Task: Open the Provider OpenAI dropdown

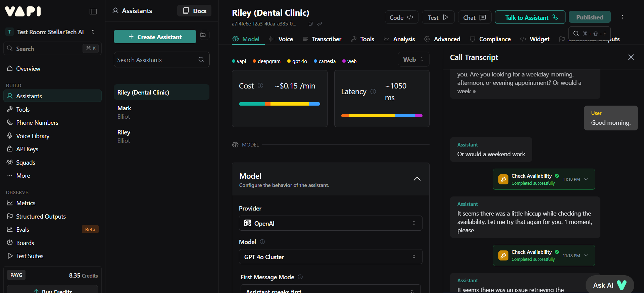Action: (331, 223)
